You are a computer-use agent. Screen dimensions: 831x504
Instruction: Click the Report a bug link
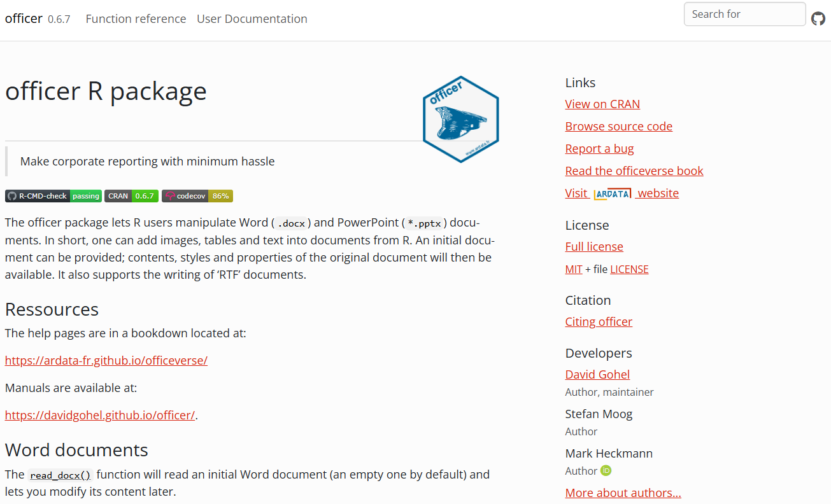[600, 149]
